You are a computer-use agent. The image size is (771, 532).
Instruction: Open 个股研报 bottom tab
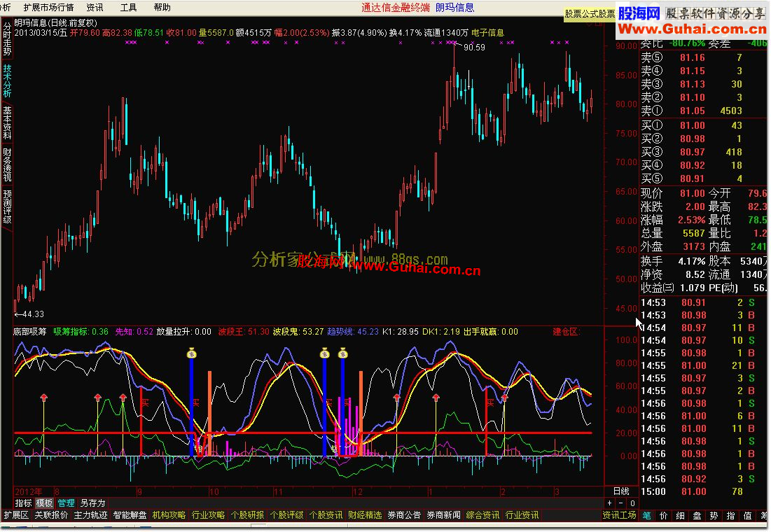(x=247, y=514)
